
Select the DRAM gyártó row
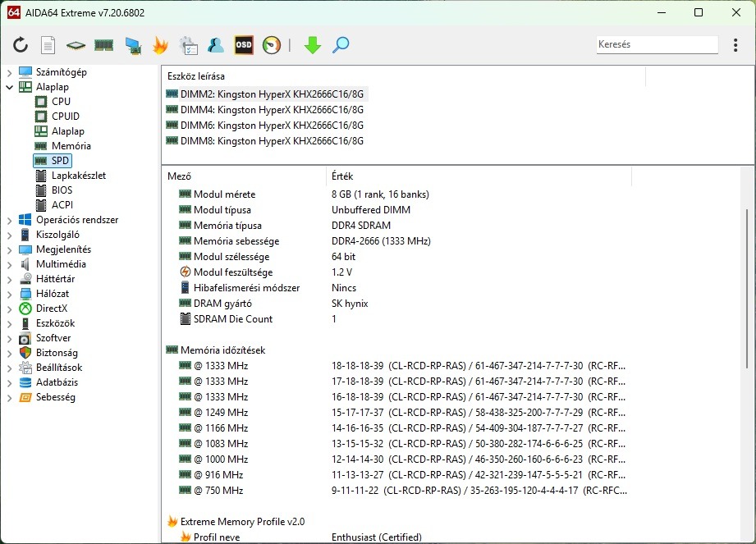(396, 304)
